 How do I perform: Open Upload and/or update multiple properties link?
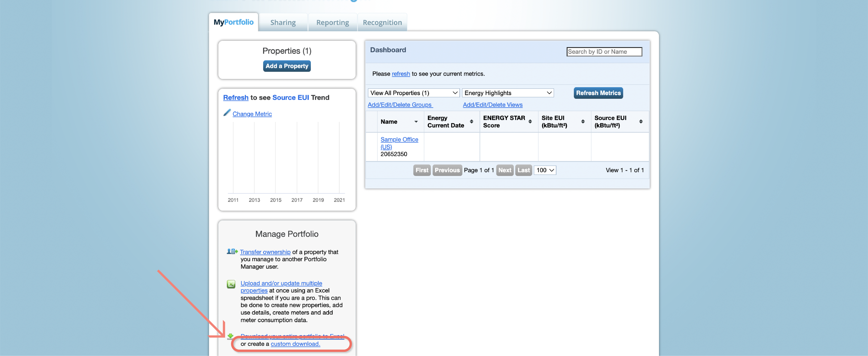point(281,287)
